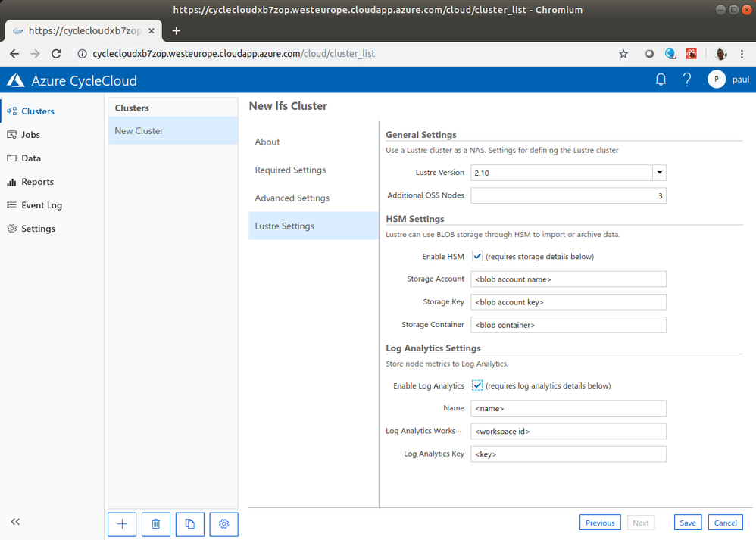This screenshot has height=540, width=756.
Task: Collapse the sidebar with the double-chevron icon
Action: point(15,522)
